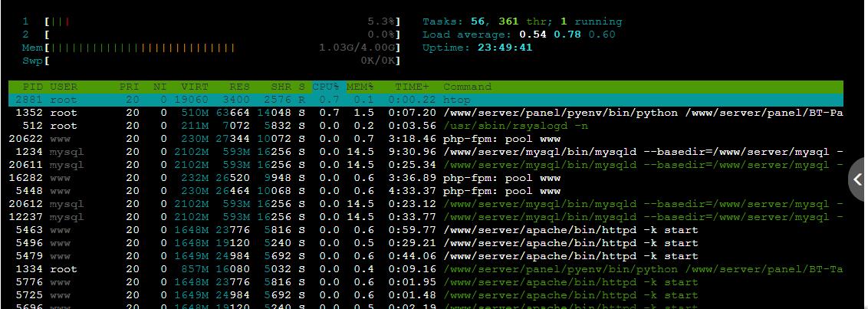Image resolution: width=868 pixels, height=309 pixels.
Task: Select php-fpm process with PID 16282
Action: tap(426, 179)
